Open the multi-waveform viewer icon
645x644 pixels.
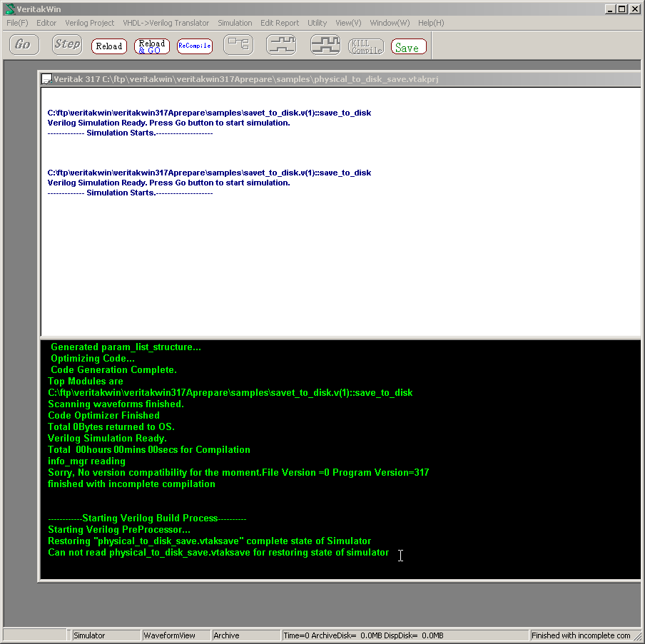[325, 44]
